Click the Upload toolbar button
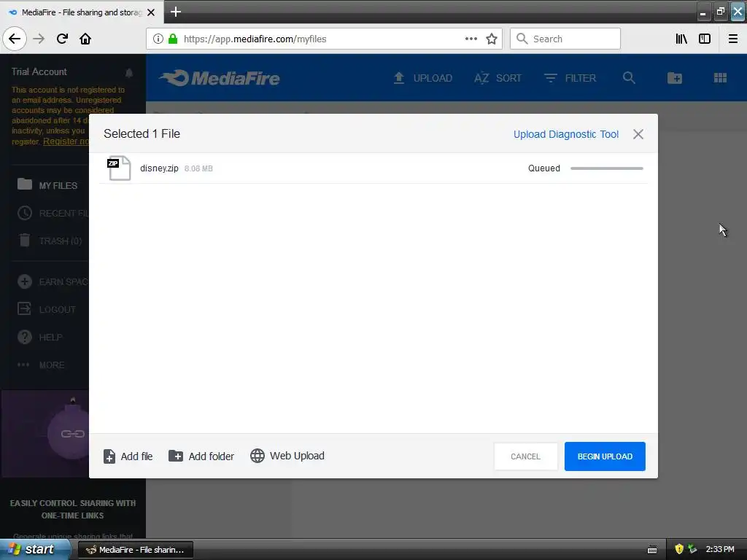 coord(422,78)
